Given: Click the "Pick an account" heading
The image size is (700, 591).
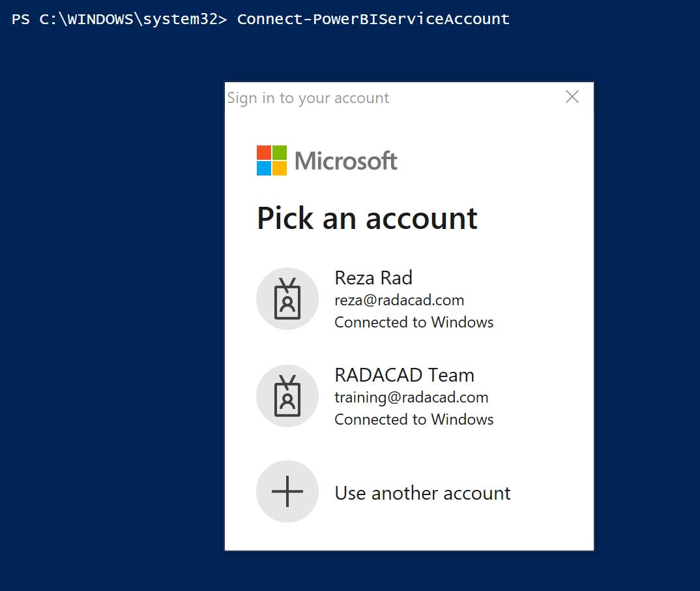Looking at the screenshot, I should [367, 219].
